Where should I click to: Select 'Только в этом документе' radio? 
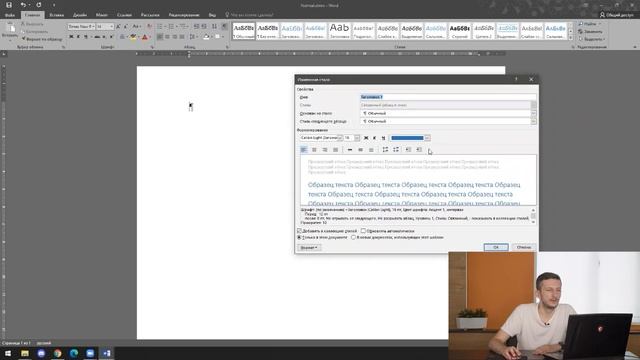click(299, 237)
